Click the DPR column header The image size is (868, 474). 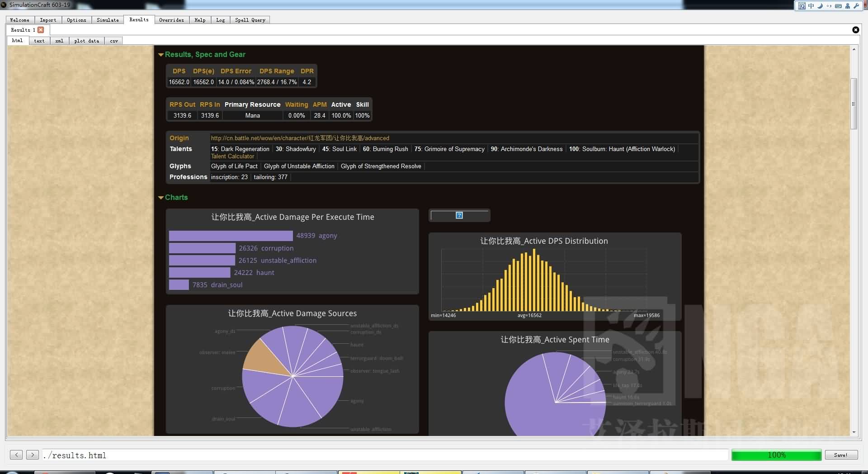point(307,71)
